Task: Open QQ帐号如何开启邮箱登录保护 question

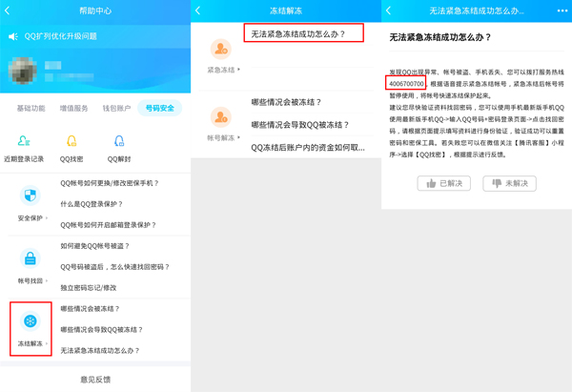Action: (108, 225)
